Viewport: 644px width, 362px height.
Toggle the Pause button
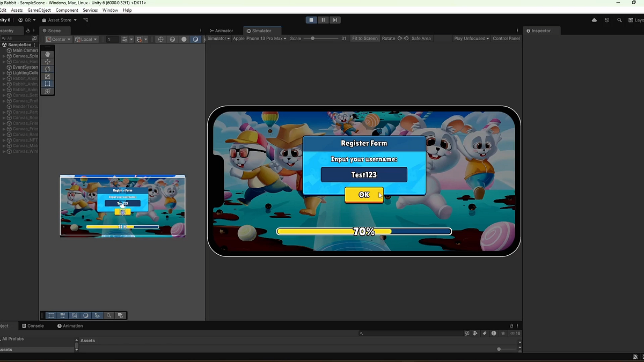(323, 20)
